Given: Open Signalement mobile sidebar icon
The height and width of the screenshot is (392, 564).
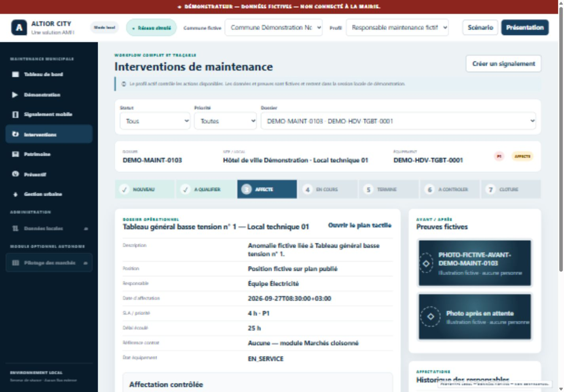Looking at the screenshot, I should coord(15,114).
